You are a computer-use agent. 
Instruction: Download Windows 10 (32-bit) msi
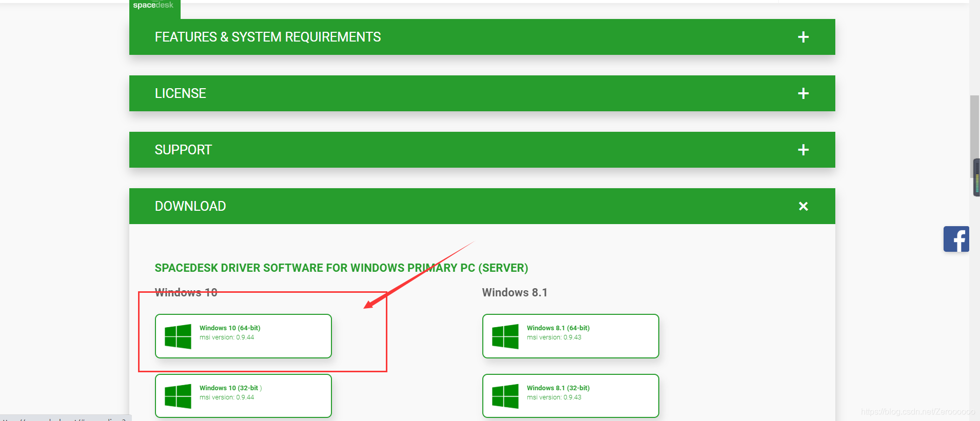click(x=243, y=396)
